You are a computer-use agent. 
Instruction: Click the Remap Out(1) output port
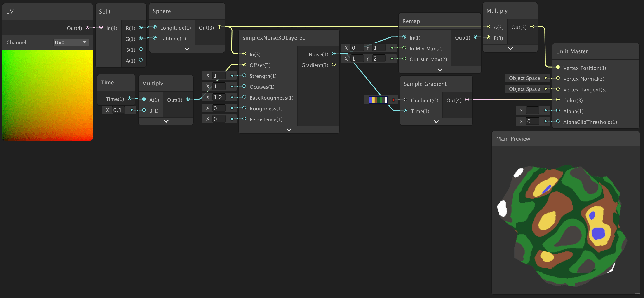(475, 37)
